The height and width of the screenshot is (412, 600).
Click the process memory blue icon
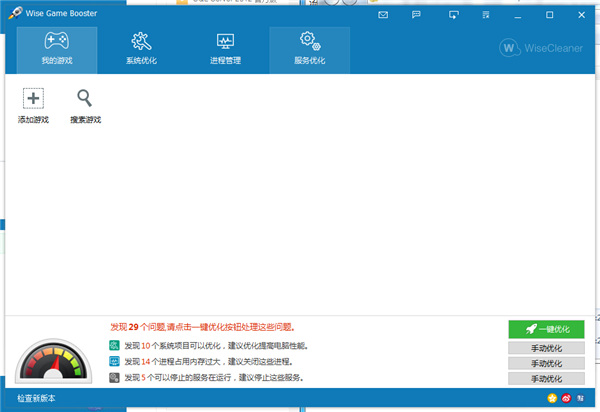pos(114,362)
